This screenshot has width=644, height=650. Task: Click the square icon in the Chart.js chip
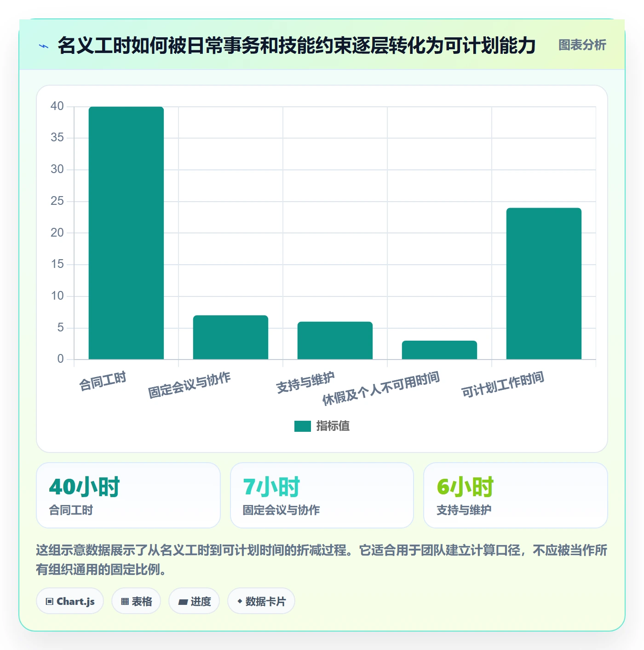50,602
